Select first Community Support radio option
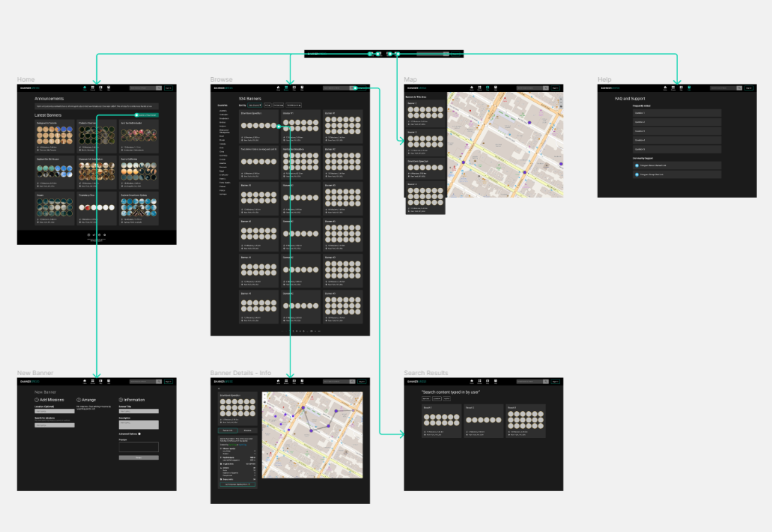Screen dimensions: 772x532 click(636, 165)
